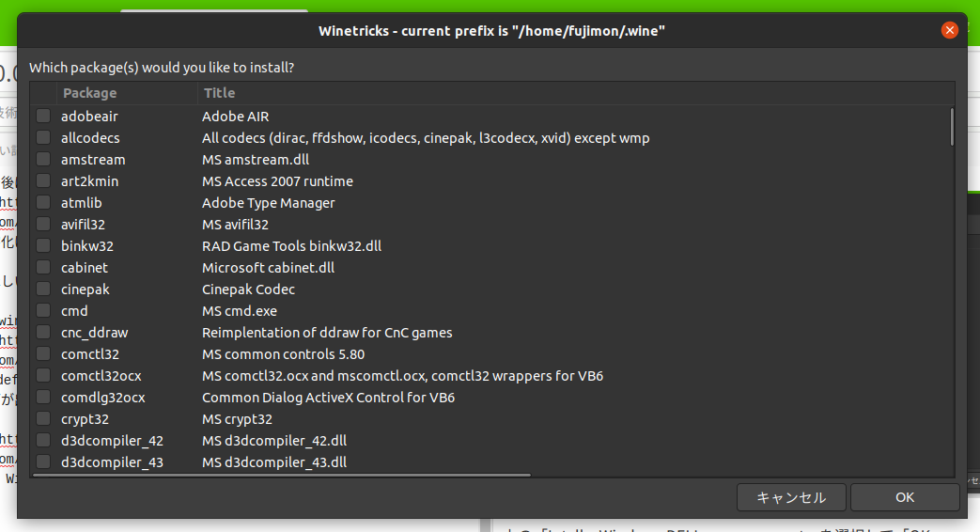This screenshot has height=532, width=980.
Task: Tick the allcodecs package checkbox
Action: pos(43,137)
